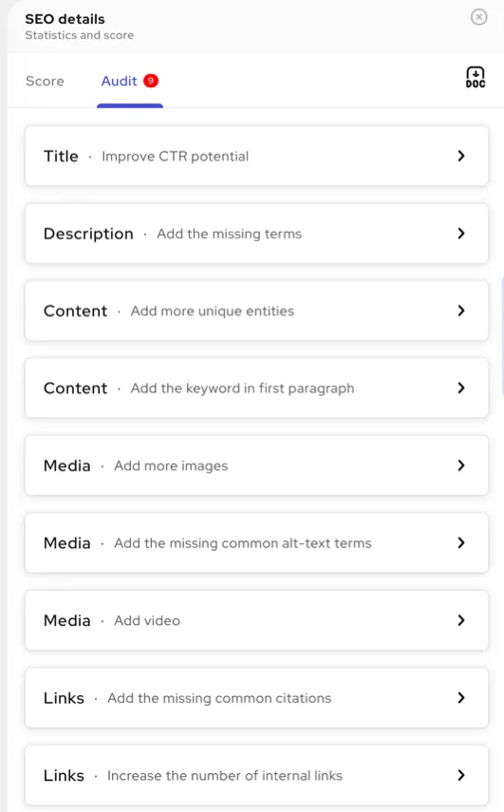Viewport: 504px width, 812px height.
Task: Expand internal links chevron arrow
Action: (x=461, y=775)
